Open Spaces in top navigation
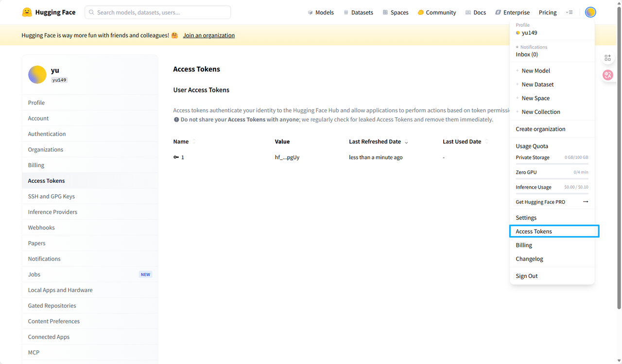The image size is (622, 364). pyautogui.click(x=396, y=12)
